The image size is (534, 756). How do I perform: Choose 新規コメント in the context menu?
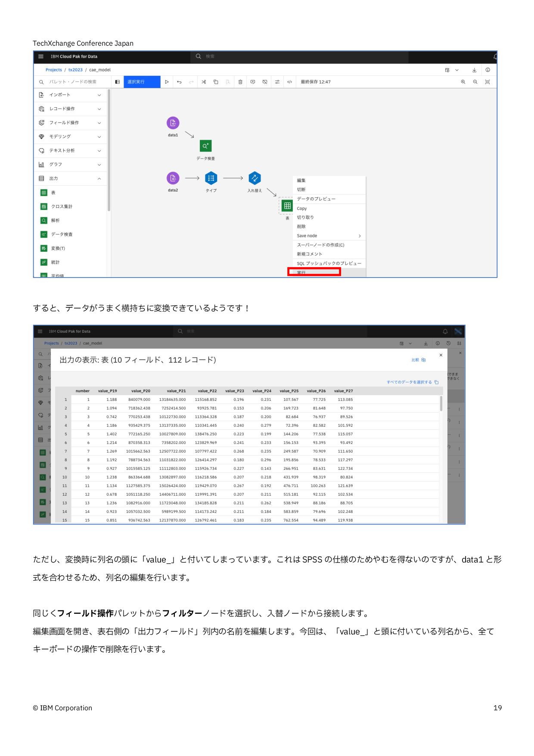[x=329, y=254]
